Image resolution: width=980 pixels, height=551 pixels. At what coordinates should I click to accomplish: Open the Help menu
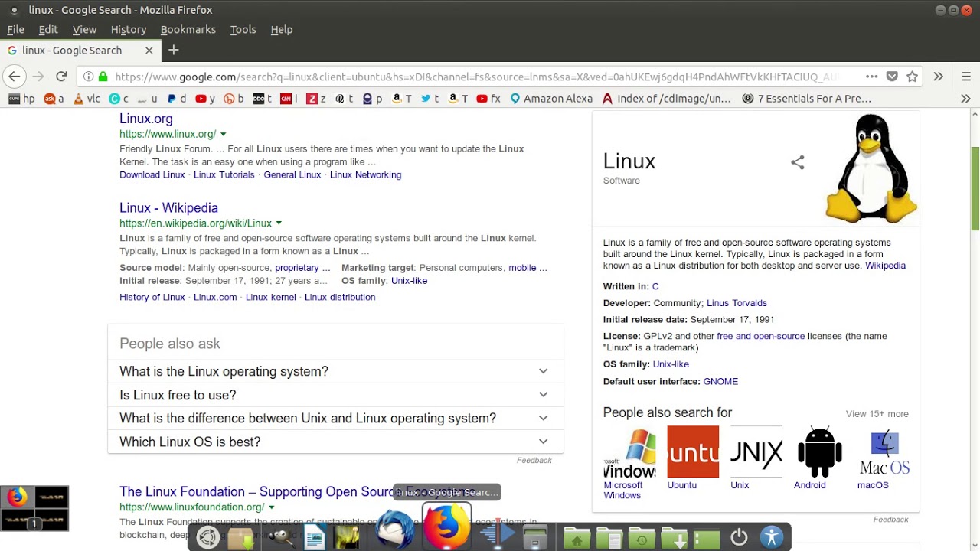tap(282, 29)
